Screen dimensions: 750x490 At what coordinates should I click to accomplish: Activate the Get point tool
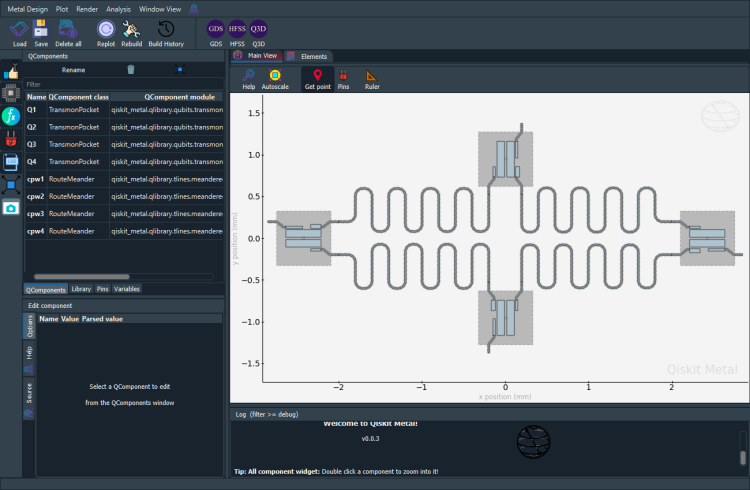click(318, 79)
